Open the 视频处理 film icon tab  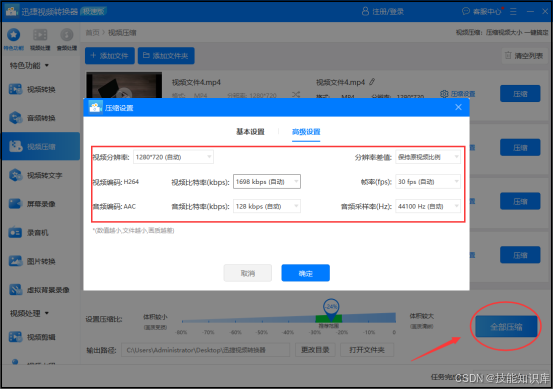[x=40, y=35]
